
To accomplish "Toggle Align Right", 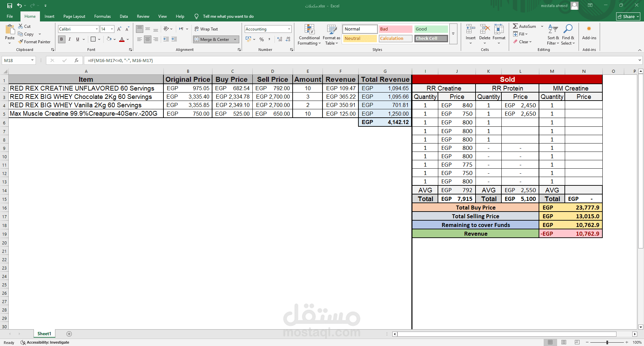I will tap(156, 39).
